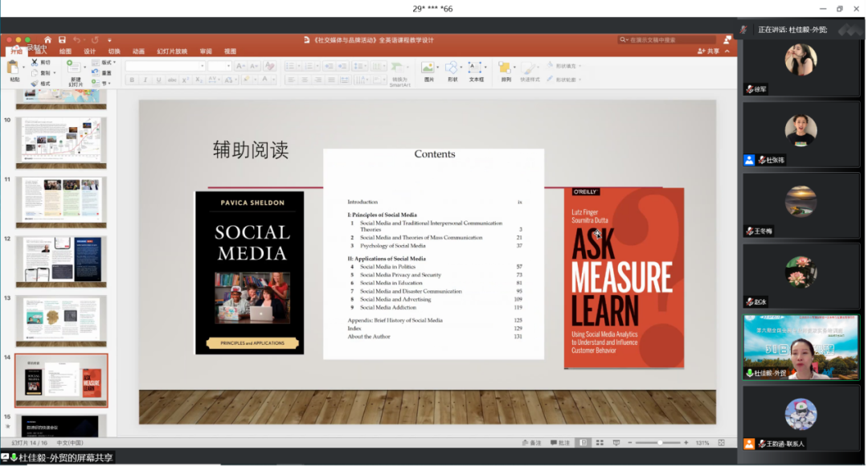868x467 pixels.
Task: Click the Decrease indent icon
Action: [329, 66]
